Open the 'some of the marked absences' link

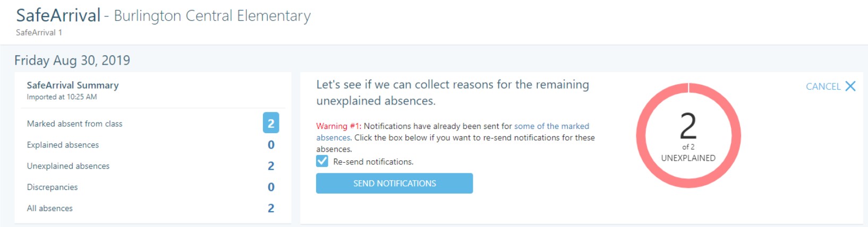click(x=551, y=126)
